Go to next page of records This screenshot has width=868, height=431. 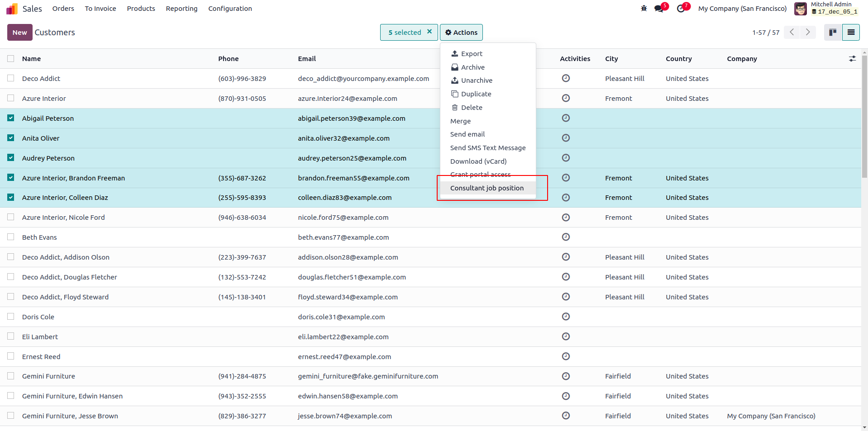[x=808, y=32]
